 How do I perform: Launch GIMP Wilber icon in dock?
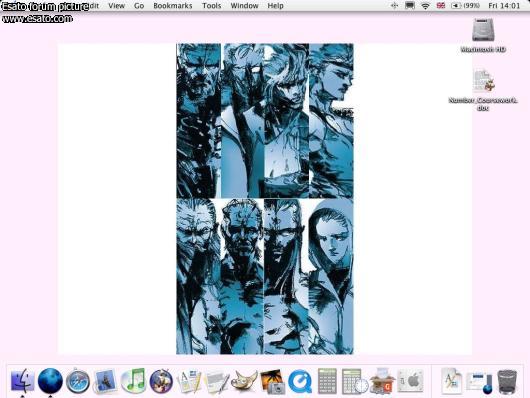[x=244, y=381]
